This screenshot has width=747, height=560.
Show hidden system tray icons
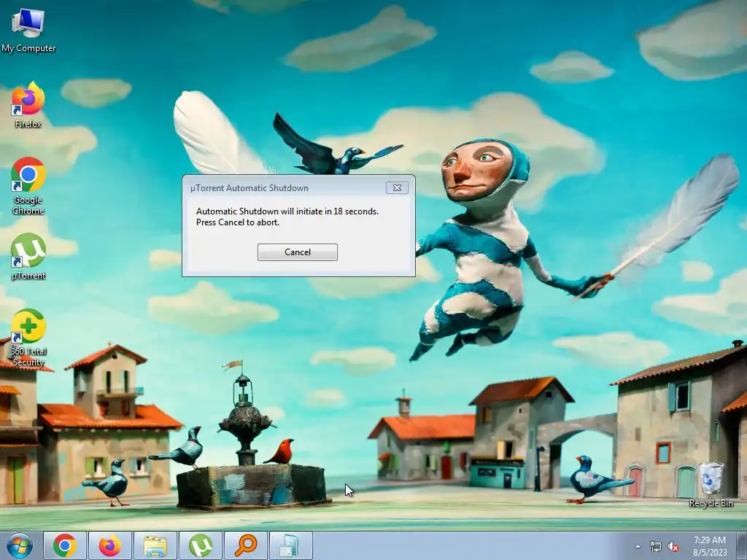click(x=638, y=547)
